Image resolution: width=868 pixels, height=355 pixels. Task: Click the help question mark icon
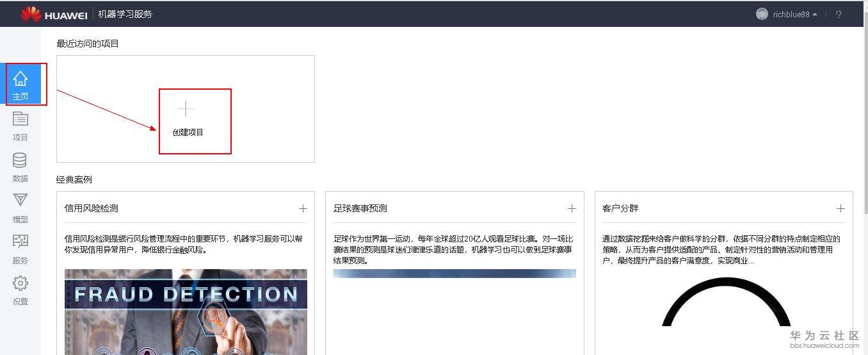839,14
